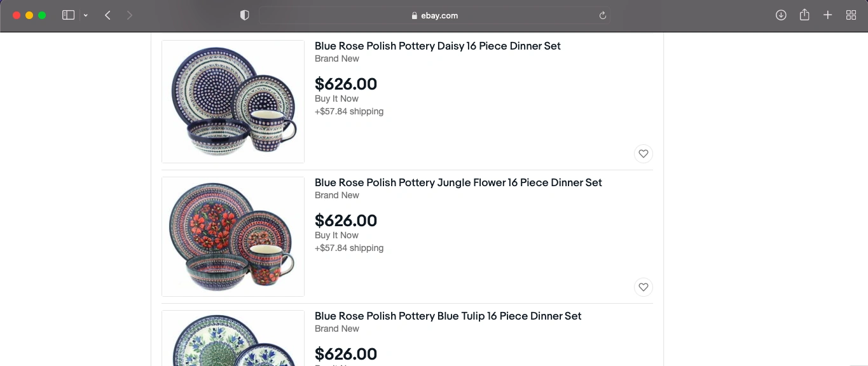Show the Safari downloads list
Viewport: 868px width, 366px height.
pyautogui.click(x=781, y=15)
